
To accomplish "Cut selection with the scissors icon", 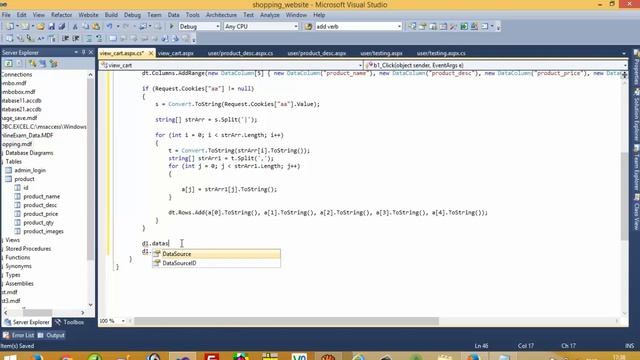I will pyautogui.click(x=75, y=27).
